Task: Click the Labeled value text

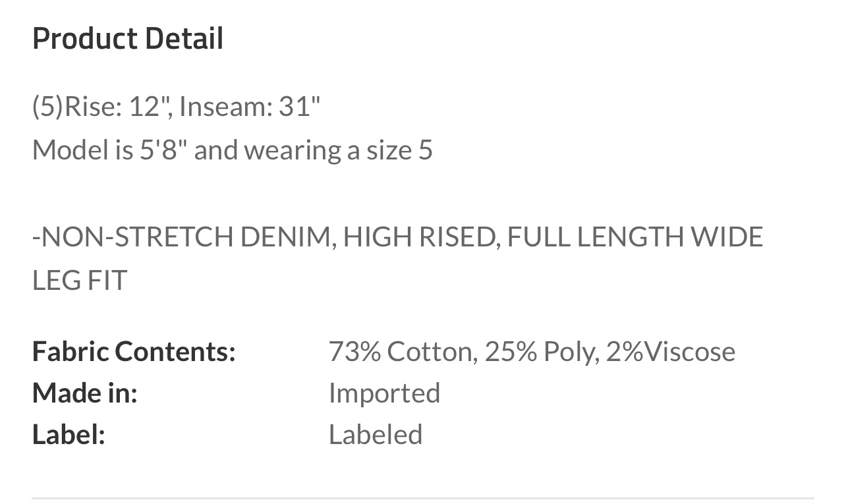Action: tap(376, 435)
